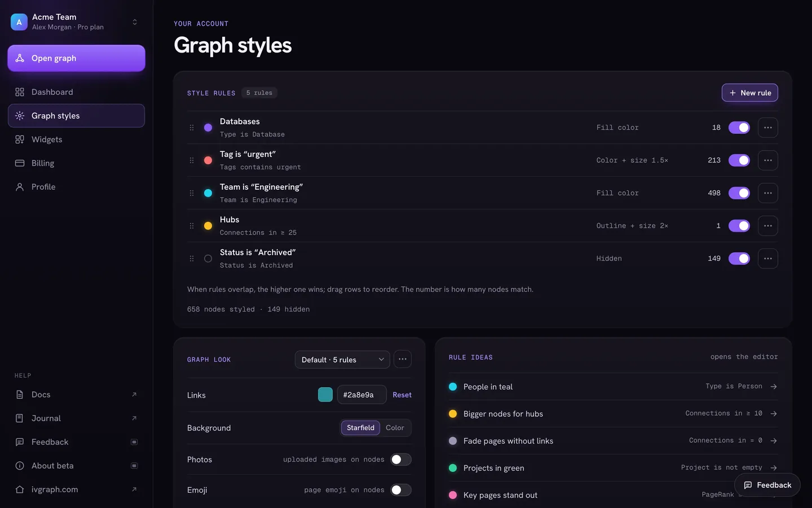Open People in teal rule idea

pos(614,387)
